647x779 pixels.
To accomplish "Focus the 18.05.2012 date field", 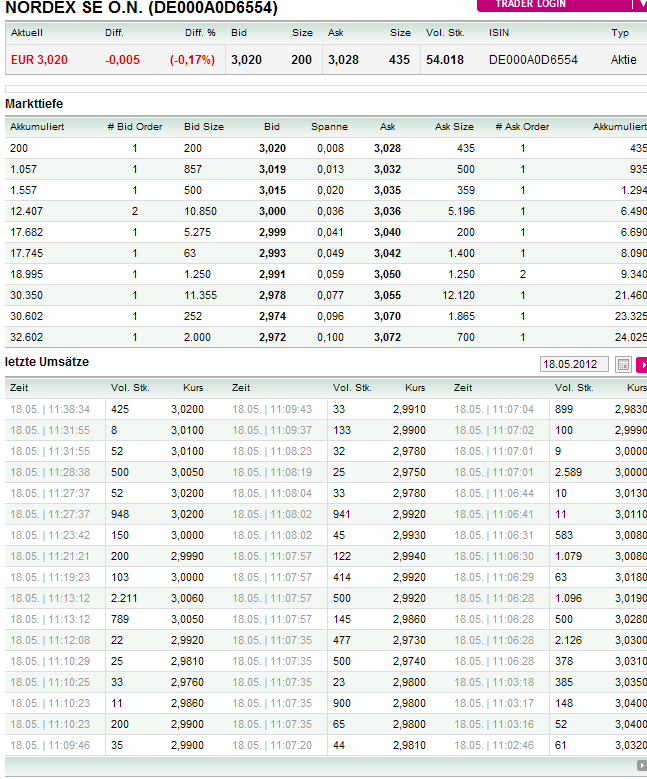I will pos(575,365).
